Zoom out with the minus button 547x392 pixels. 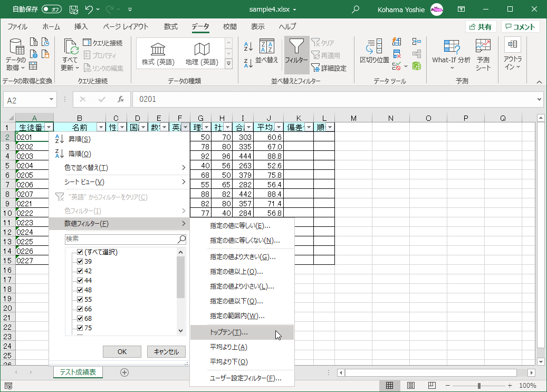pos(448,386)
